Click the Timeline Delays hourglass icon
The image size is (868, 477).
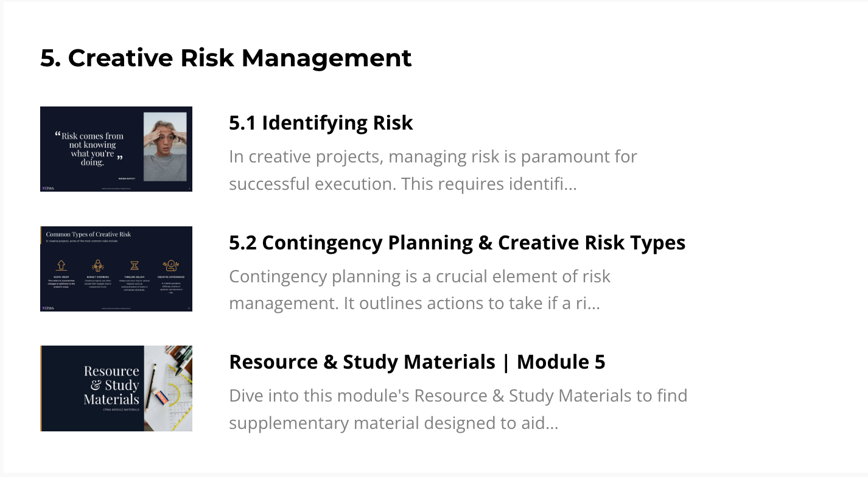point(135,265)
